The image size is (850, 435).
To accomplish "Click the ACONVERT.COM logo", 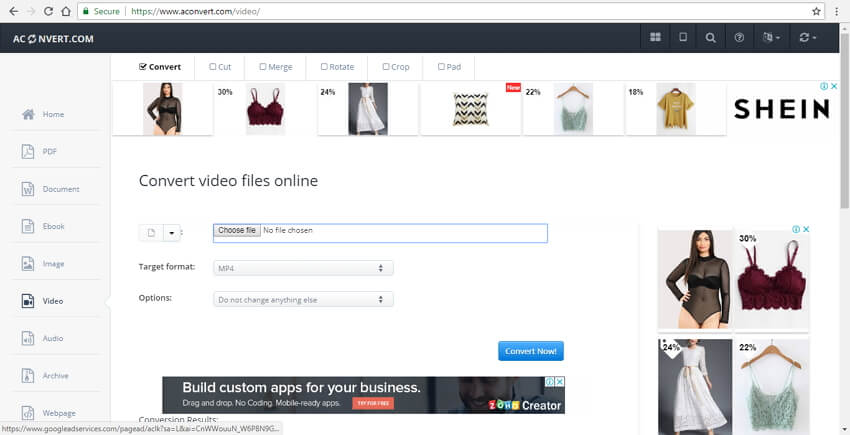I will click(53, 39).
